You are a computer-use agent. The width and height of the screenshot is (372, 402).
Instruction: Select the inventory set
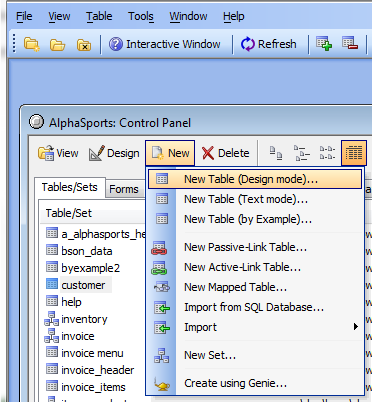84,319
